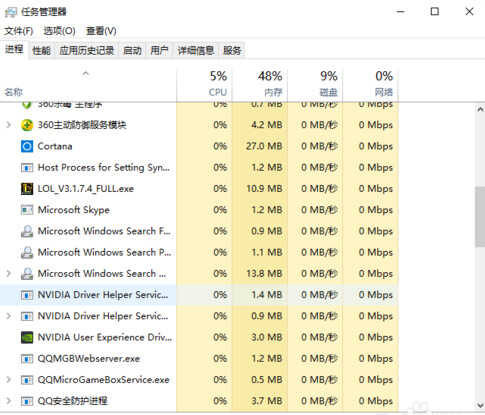Screen dimensions: 485x415
Task: Click the scroll down arrow of process list
Action: 480,405
